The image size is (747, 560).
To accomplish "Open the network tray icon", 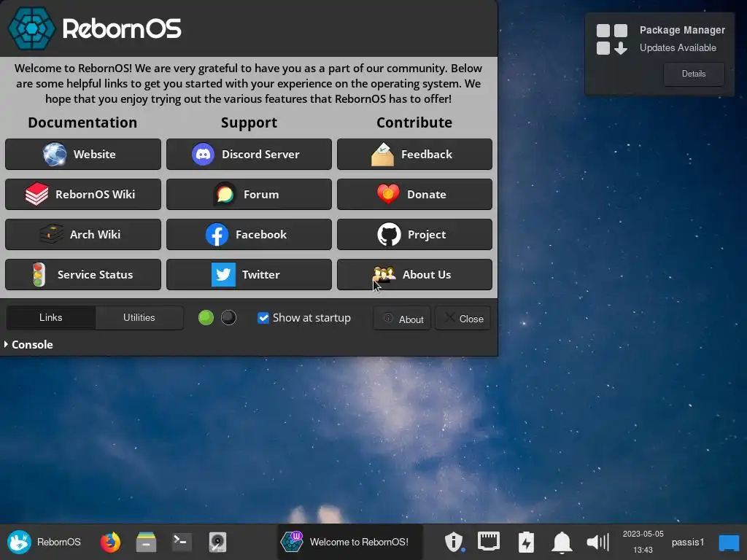I will [489, 542].
